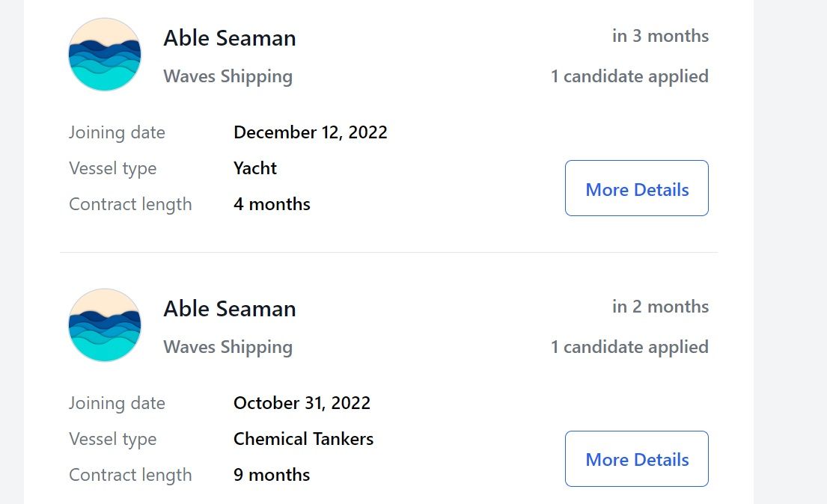Screen dimensions: 827x504
Task: Click '1 candidate applied' on the Chemical Tankers job
Action: click(629, 347)
